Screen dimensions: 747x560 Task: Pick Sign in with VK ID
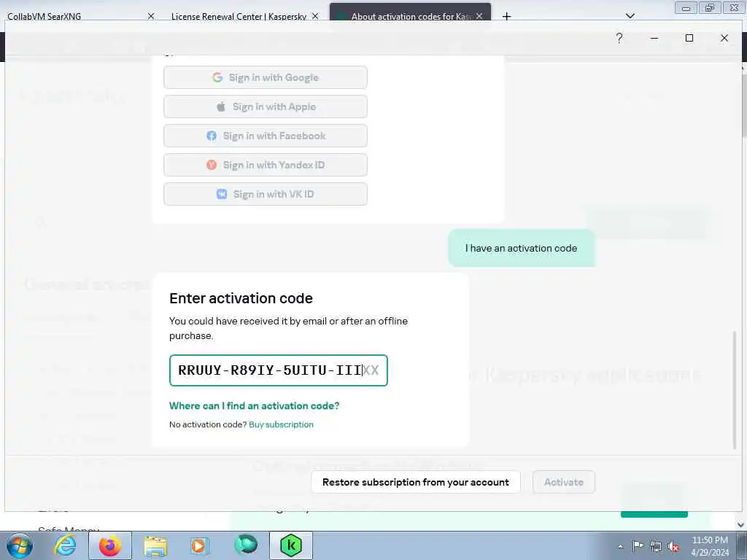[266, 194]
